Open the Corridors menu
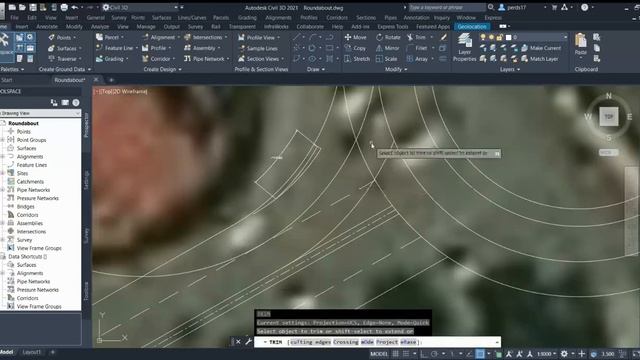 (337, 18)
